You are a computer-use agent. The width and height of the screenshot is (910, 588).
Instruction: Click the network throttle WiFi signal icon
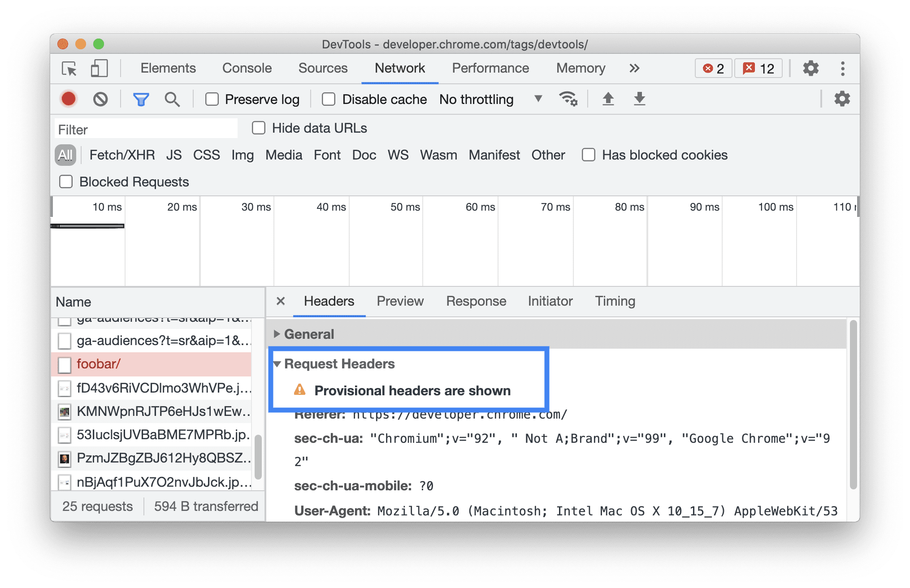tap(568, 99)
